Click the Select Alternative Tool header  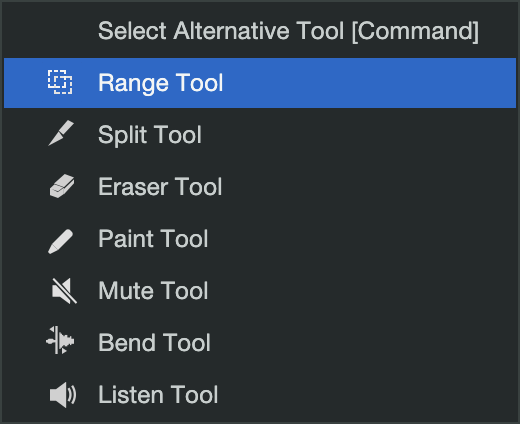[x=288, y=31]
